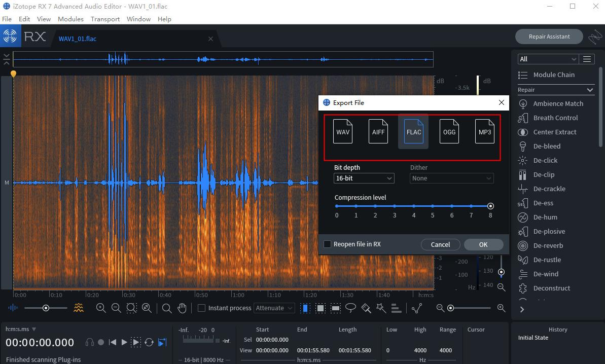
Task: Open the Bit depth dropdown
Action: [x=364, y=178]
